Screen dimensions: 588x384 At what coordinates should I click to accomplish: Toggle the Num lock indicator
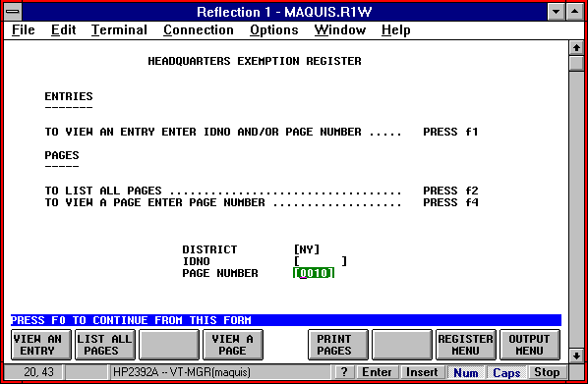point(466,372)
